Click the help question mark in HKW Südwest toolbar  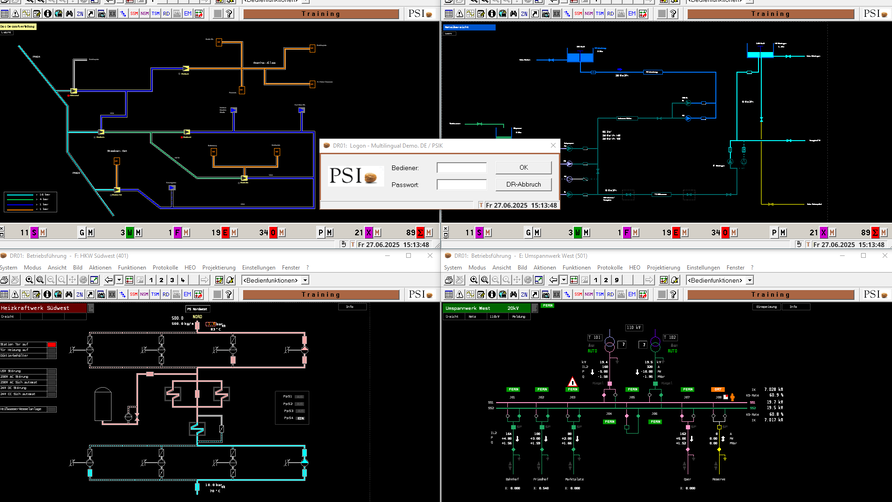pos(228,294)
